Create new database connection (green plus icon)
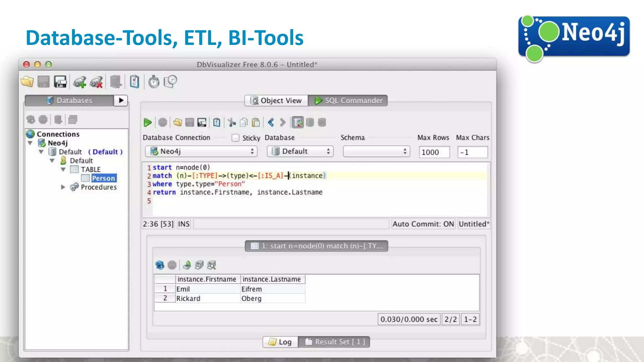This screenshot has width=644, height=362. pos(80,82)
